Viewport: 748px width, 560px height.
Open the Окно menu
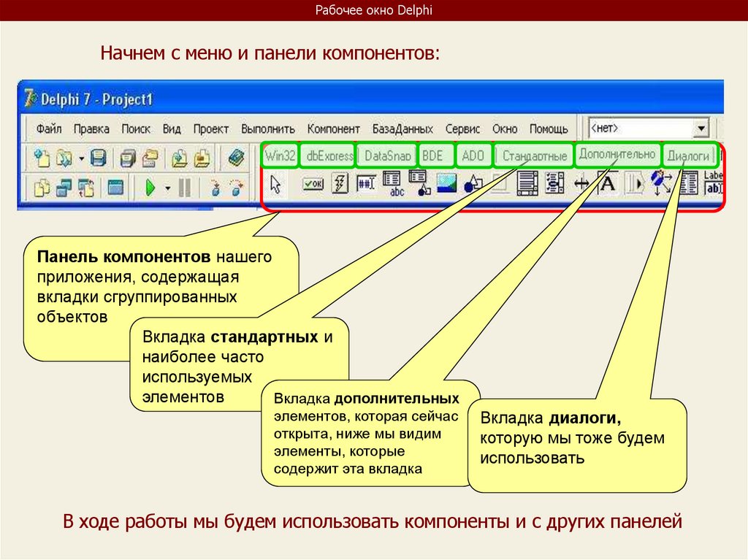click(505, 129)
